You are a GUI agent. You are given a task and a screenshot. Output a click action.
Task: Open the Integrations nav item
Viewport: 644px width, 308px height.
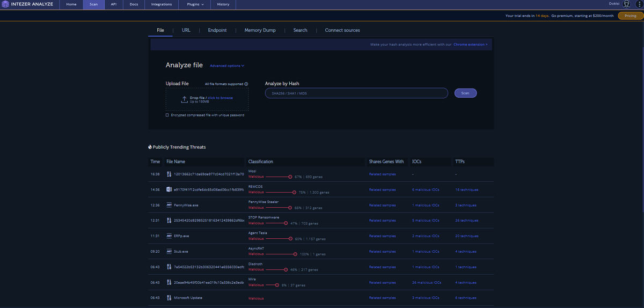(x=162, y=4)
